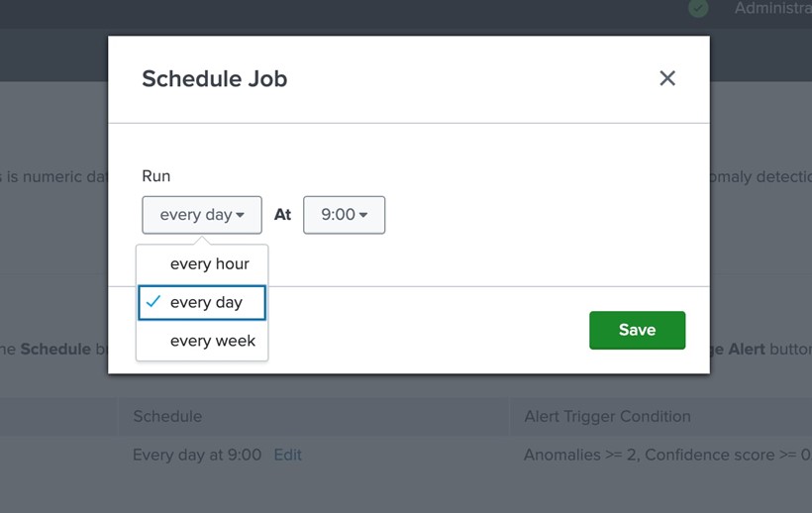Pick the checked every day menu item

[x=206, y=302]
